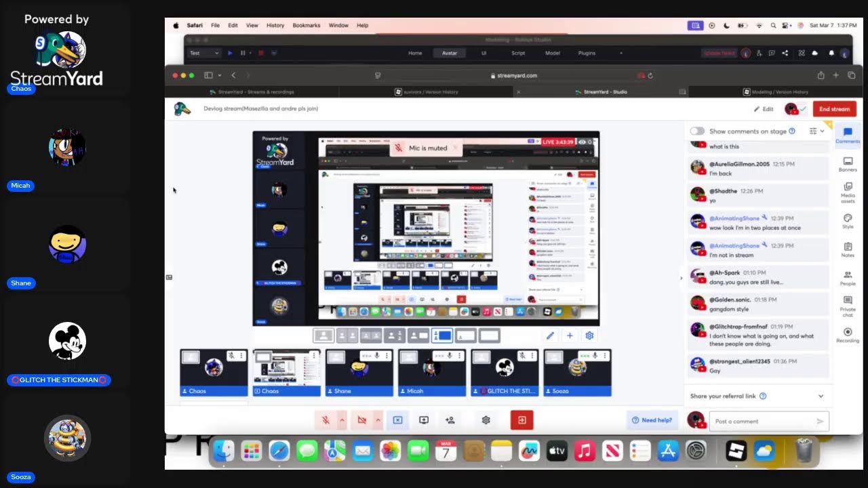Switch to the StreamYard Streams & recordings tab

[x=252, y=91]
